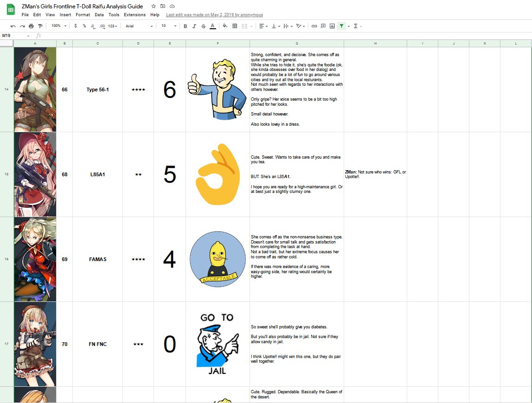The height and width of the screenshot is (403, 532).
Task: Click the cell with text 'L85A1'
Action: tap(98, 174)
